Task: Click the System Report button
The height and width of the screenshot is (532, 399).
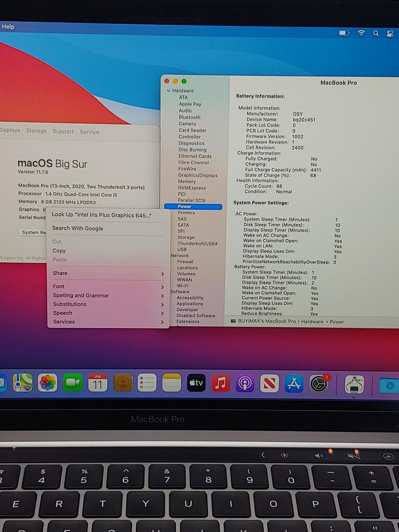Action: pyautogui.click(x=33, y=233)
